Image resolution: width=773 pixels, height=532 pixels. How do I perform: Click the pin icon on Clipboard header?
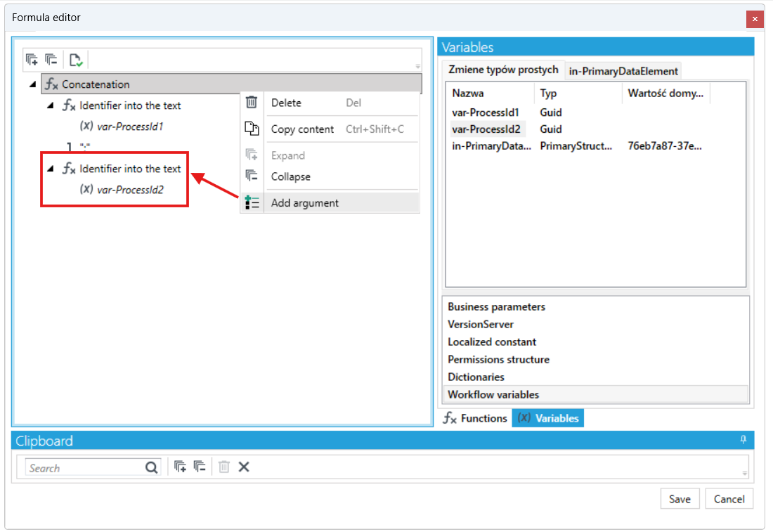743,439
